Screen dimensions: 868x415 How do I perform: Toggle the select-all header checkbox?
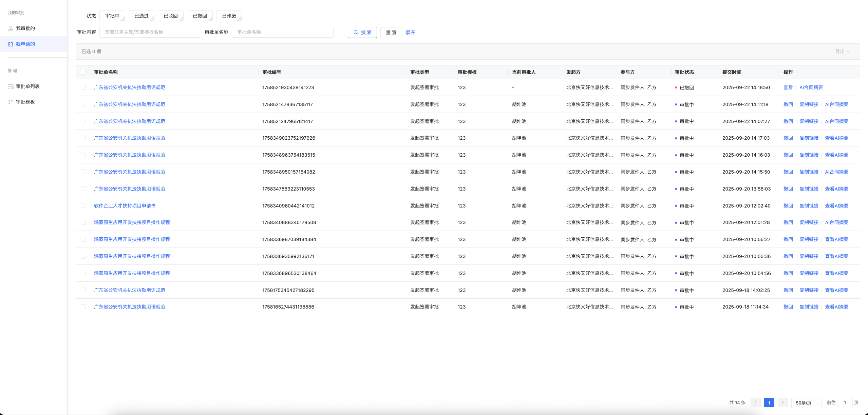pos(83,72)
